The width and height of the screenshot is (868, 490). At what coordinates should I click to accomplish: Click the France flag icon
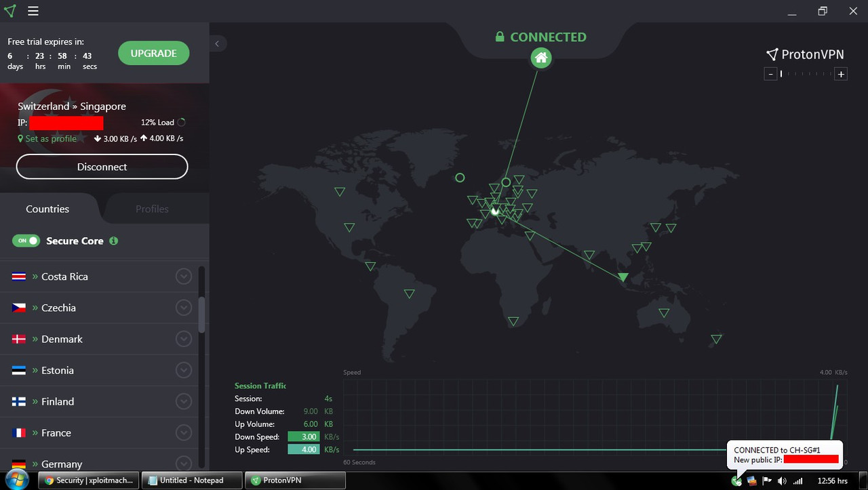click(19, 432)
